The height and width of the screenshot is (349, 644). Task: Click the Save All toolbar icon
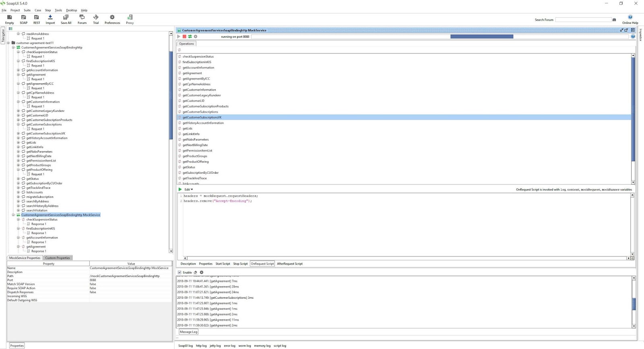(66, 19)
